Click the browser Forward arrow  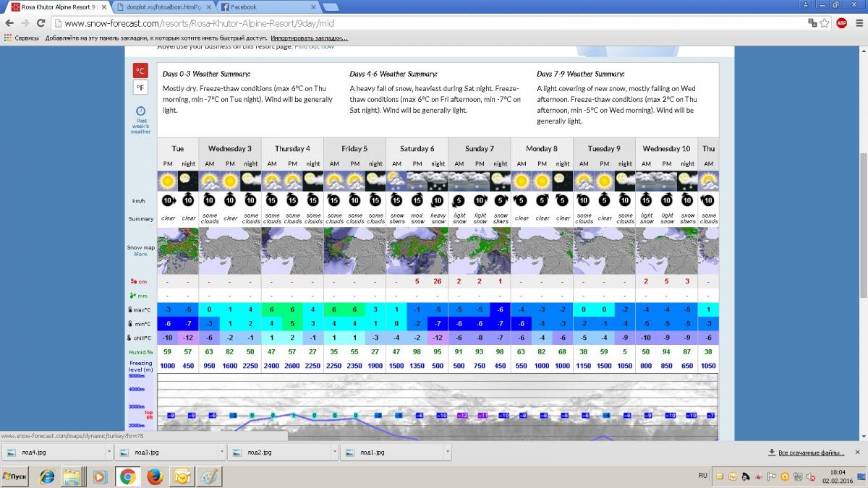click(x=26, y=23)
